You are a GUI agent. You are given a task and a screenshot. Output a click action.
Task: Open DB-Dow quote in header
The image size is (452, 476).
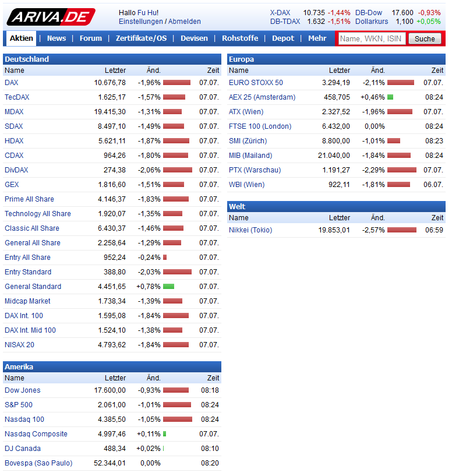369,13
